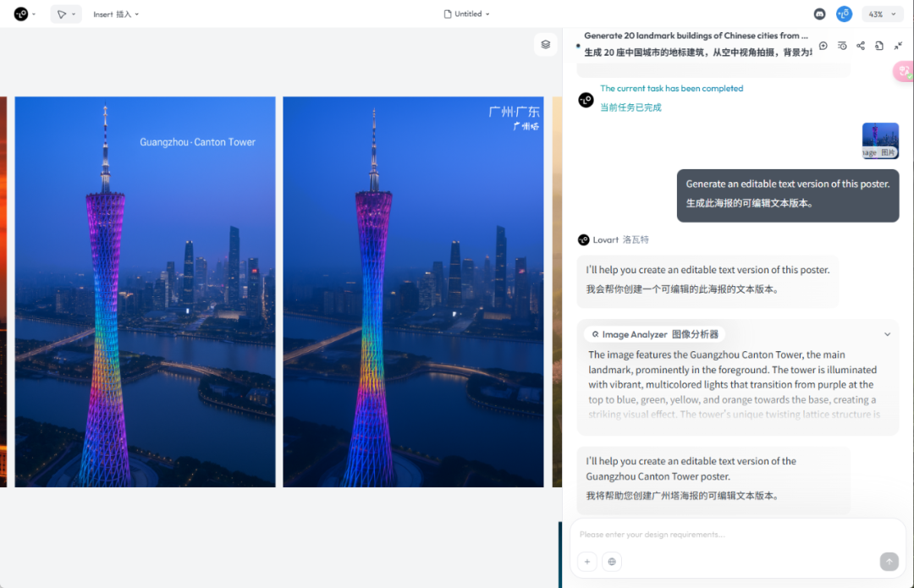Image resolution: width=914 pixels, height=588 pixels.
Task: Start a new chat with plus-bubble icon
Action: [823, 46]
